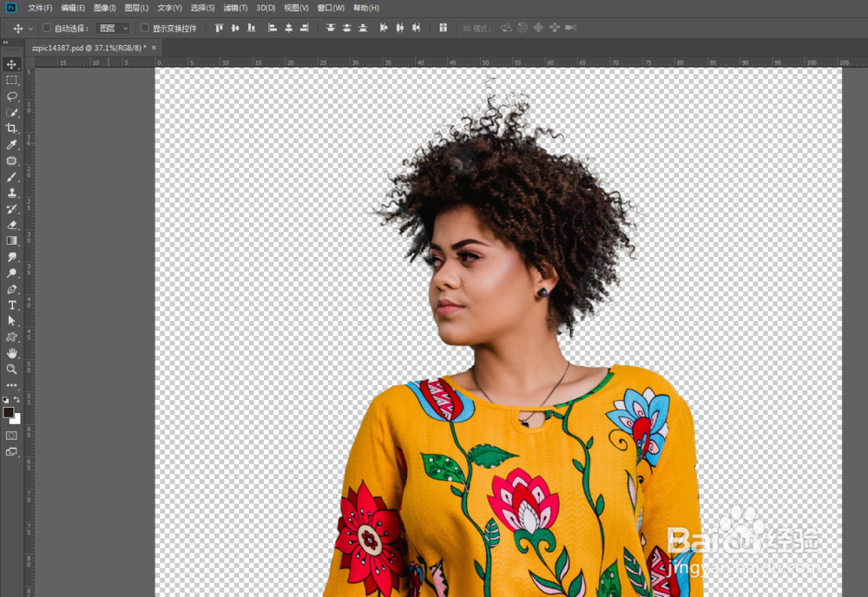The height and width of the screenshot is (597, 868).
Task: Select the Lasso tool
Action: coord(11,96)
